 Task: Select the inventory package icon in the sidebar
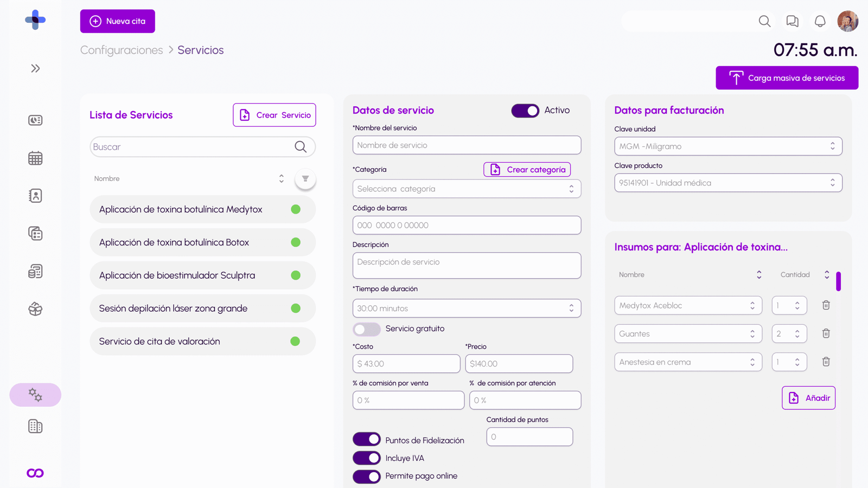(x=35, y=310)
